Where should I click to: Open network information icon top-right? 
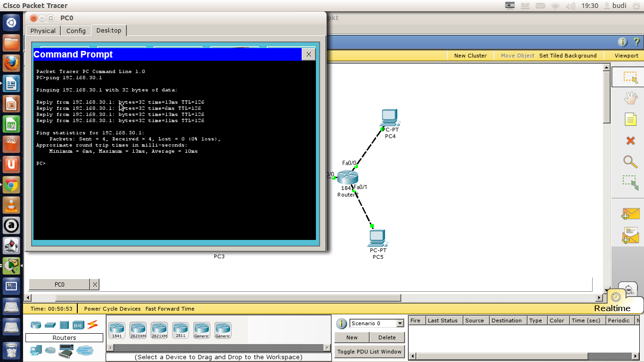(x=623, y=42)
